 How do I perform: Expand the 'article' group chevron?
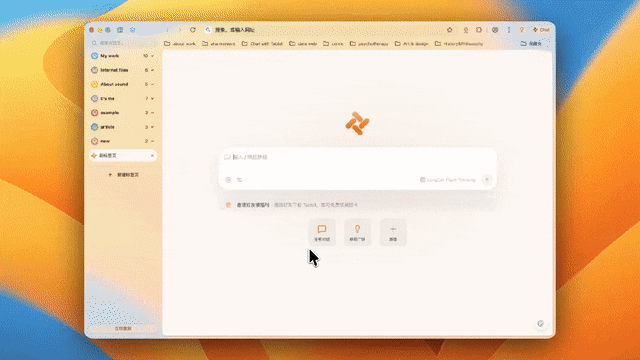click(152, 127)
